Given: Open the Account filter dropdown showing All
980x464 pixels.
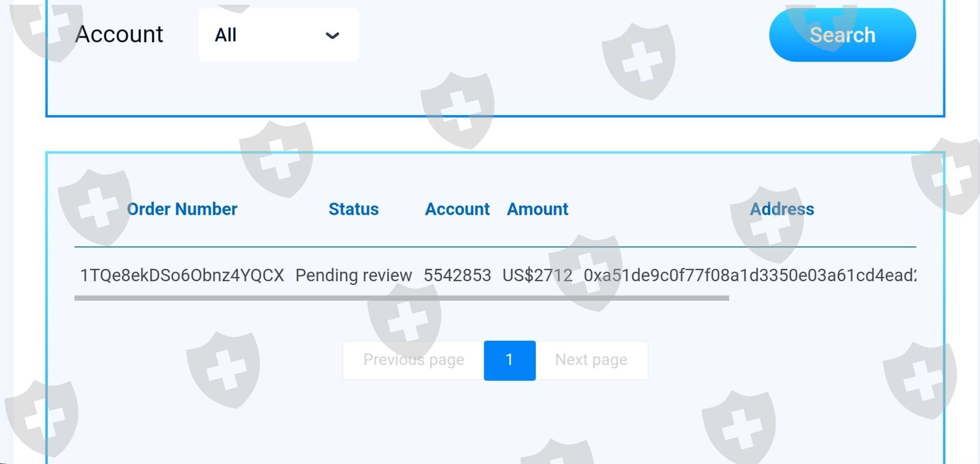Looking at the screenshot, I should (278, 35).
